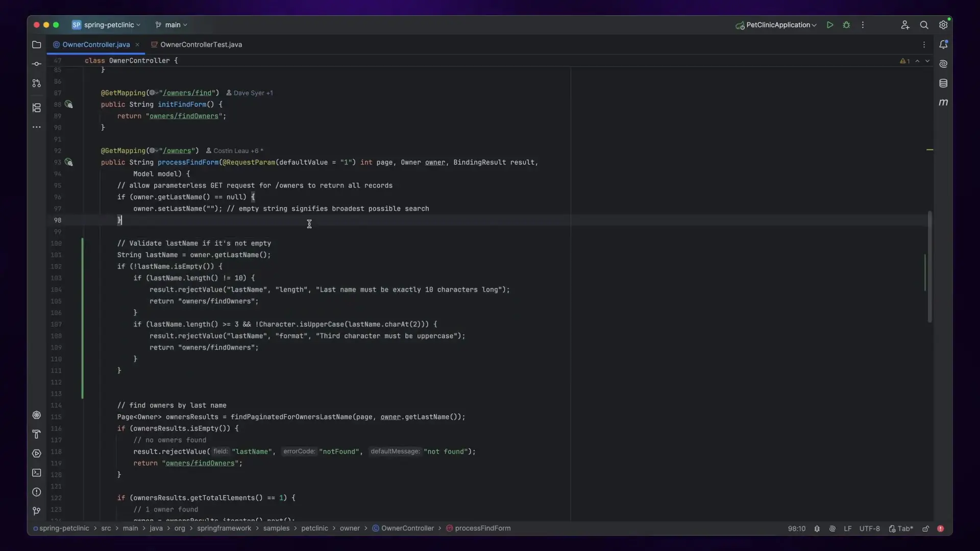Open URL globe dropdown next to "/owners" mapping
The width and height of the screenshot is (980, 551).
[154, 151]
